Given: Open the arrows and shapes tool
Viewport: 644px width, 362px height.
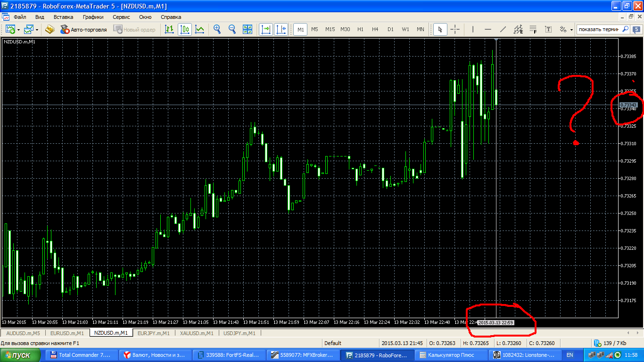Looking at the screenshot, I should [x=563, y=29].
